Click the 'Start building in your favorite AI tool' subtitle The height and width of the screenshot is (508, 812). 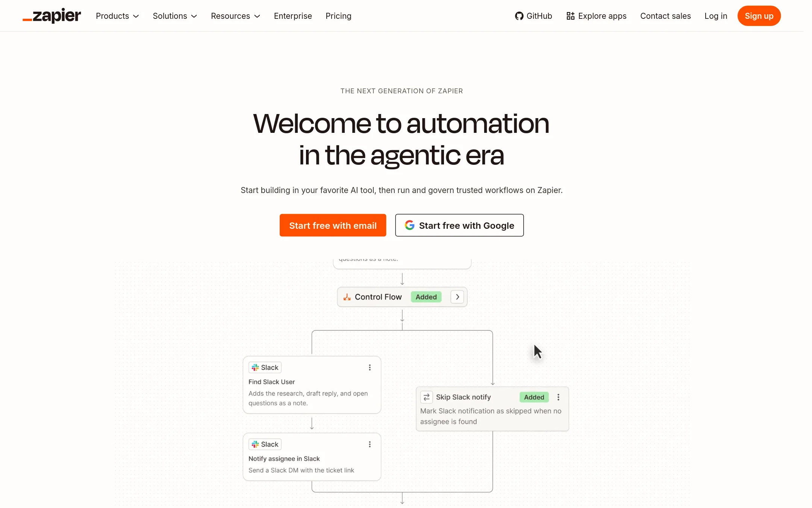401,190
